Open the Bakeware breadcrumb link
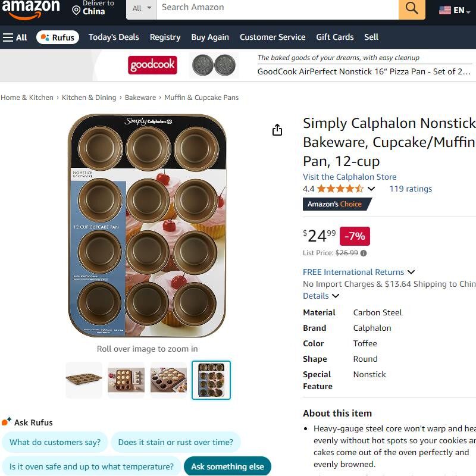 click(x=140, y=98)
